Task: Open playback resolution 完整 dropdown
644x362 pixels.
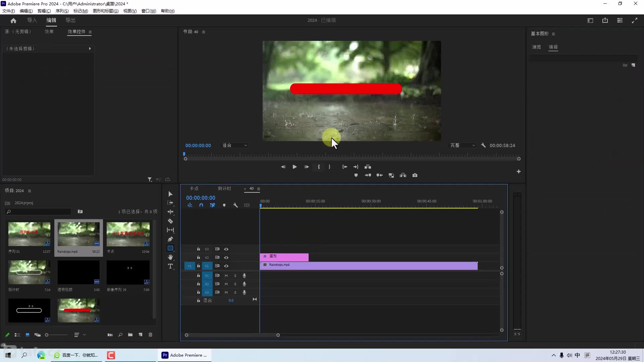Action: [463, 145]
